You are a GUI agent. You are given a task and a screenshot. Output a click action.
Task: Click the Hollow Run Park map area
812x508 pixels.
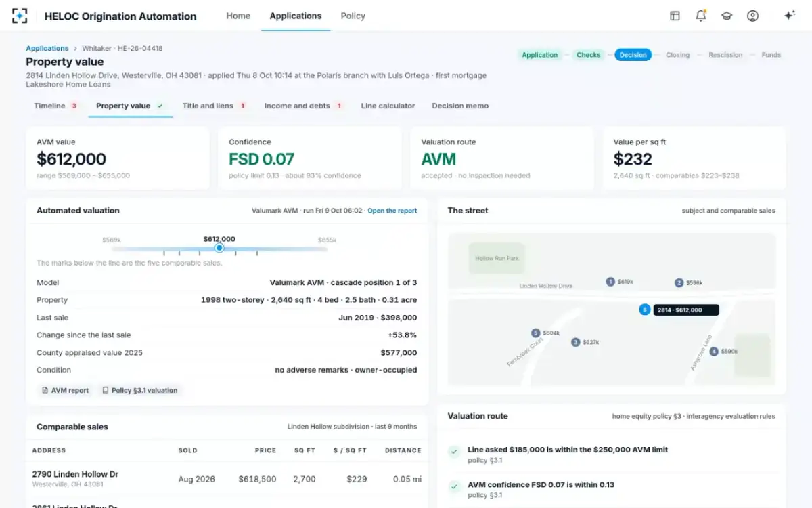click(x=497, y=259)
